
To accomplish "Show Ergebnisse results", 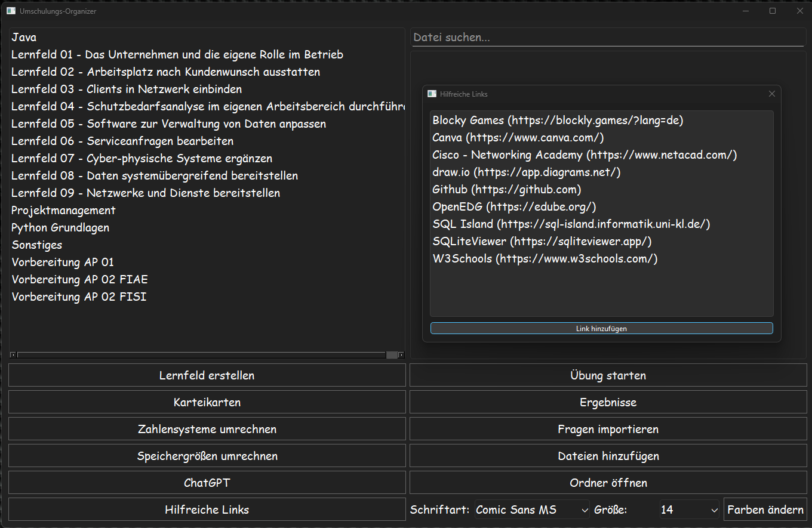I will click(608, 402).
